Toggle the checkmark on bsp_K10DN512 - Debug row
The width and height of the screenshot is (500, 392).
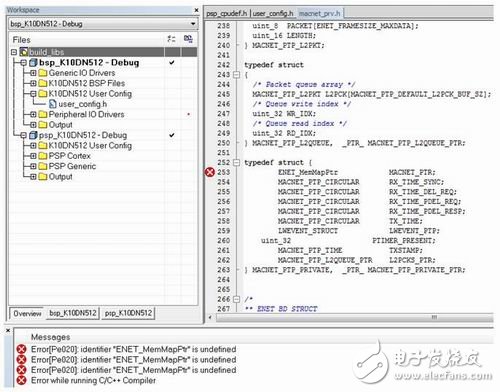[172, 62]
